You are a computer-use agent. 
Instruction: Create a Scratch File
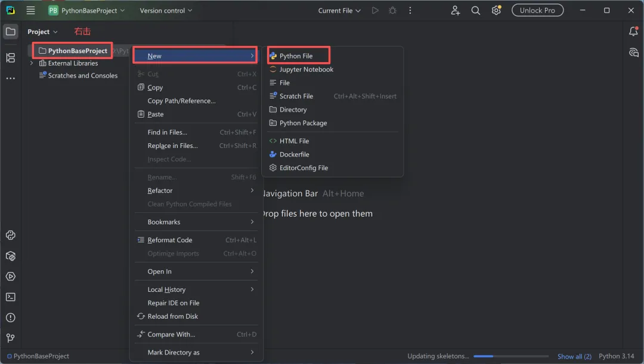coord(333,96)
